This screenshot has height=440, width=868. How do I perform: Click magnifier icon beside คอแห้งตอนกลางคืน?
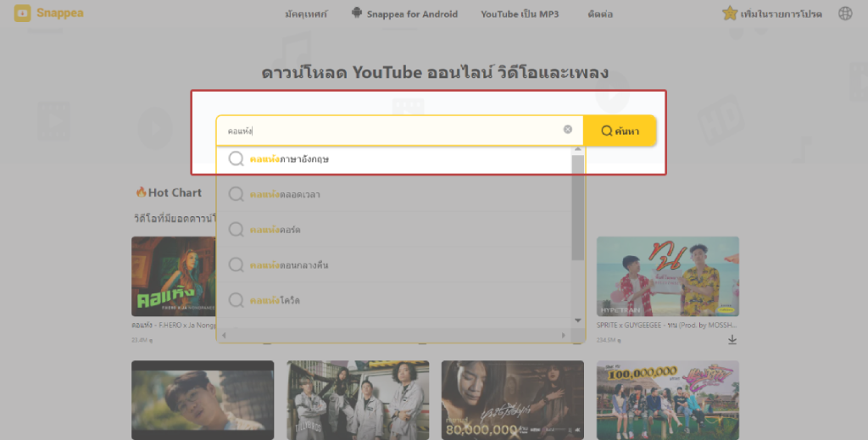pos(236,265)
